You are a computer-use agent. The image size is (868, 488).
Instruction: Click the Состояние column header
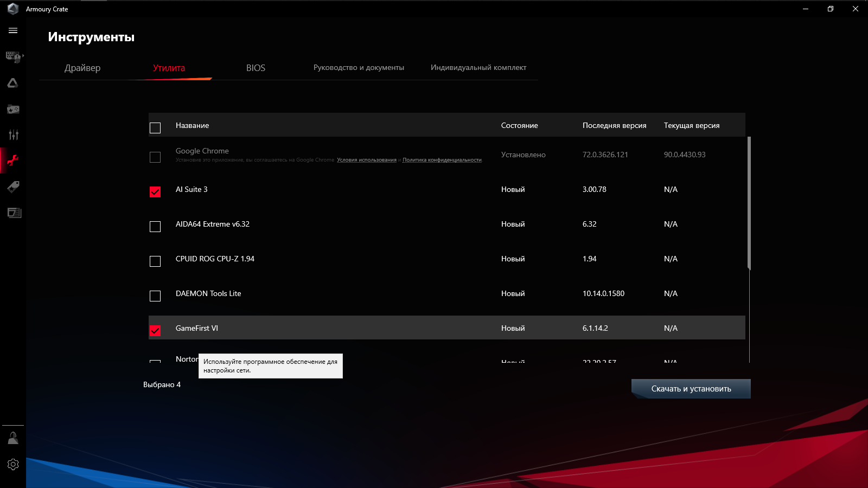pos(520,125)
